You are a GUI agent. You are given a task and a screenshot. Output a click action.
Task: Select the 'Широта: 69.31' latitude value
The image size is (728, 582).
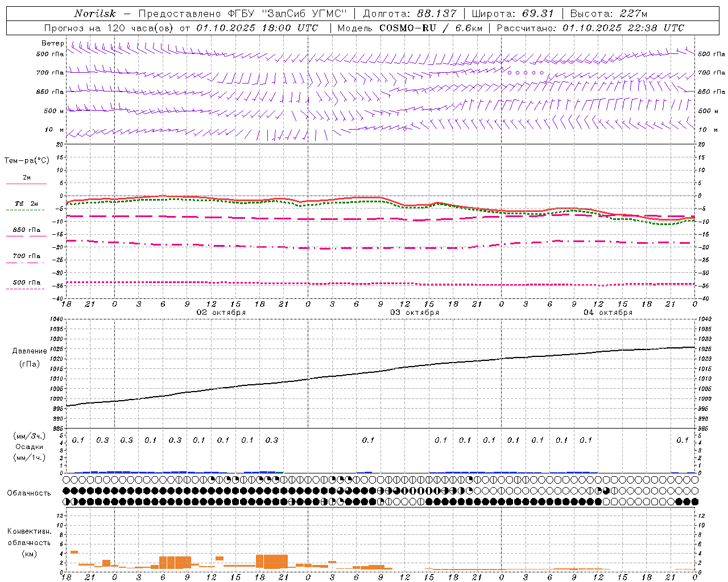[x=512, y=14]
